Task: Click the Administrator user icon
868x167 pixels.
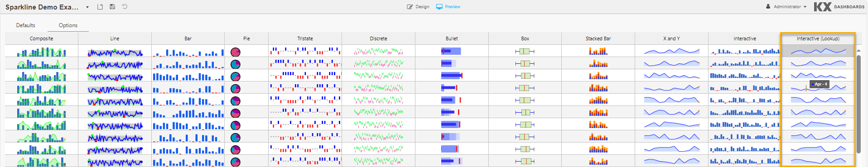Action: click(x=768, y=7)
